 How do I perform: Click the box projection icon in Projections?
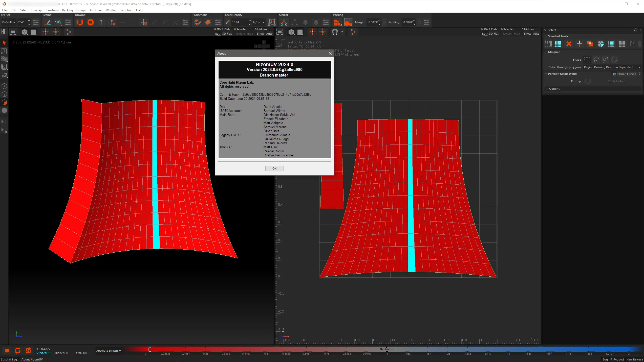click(x=208, y=22)
